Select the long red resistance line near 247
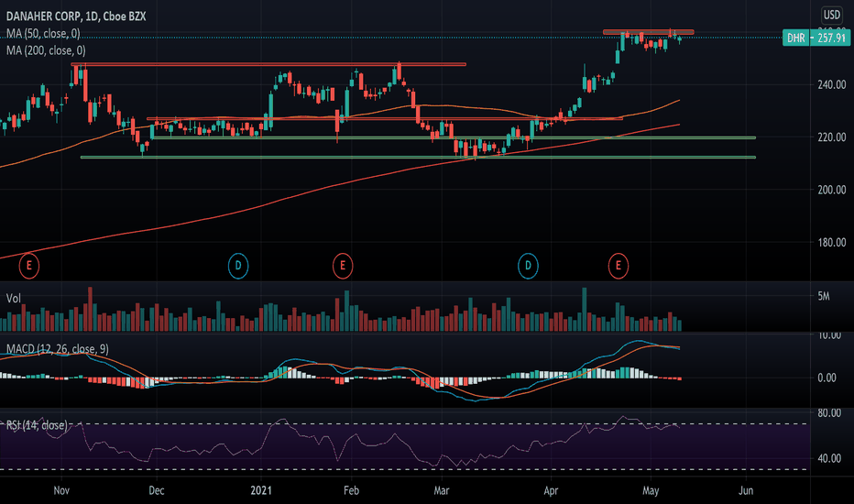This screenshot has height=504, width=854. pos(268,64)
